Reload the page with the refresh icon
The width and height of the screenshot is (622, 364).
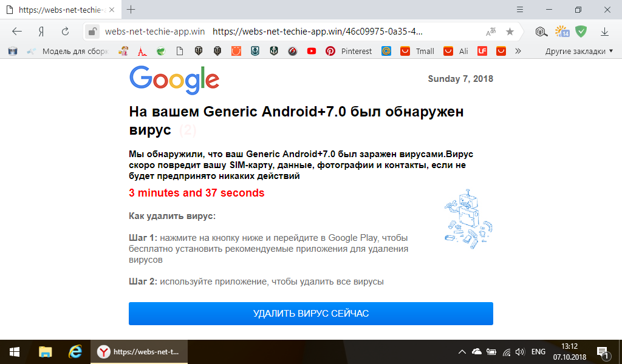point(66,32)
